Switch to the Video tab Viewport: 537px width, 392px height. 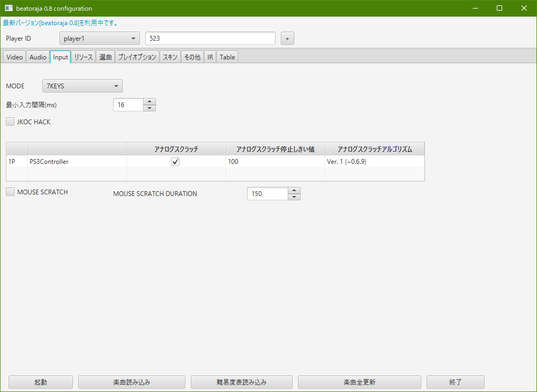click(x=14, y=57)
